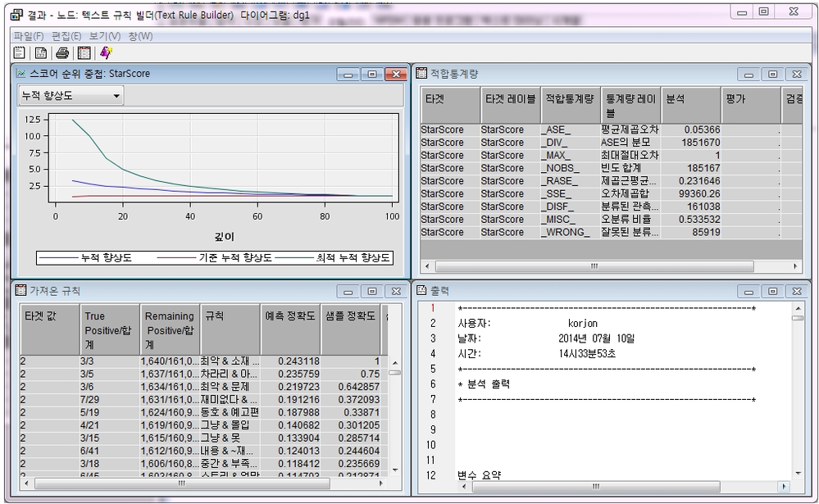Click the 샘플 정확도 column header
The image size is (819, 504).
coord(351,329)
